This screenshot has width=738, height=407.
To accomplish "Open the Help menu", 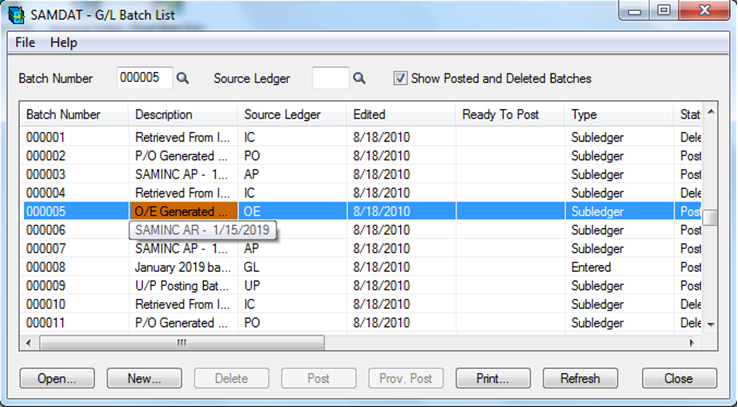I will 64,42.
